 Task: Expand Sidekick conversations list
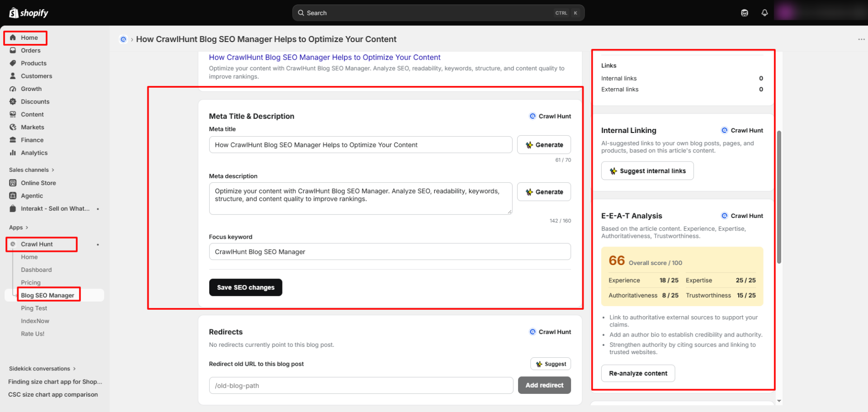pyautogui.click(x=42, y=369)
